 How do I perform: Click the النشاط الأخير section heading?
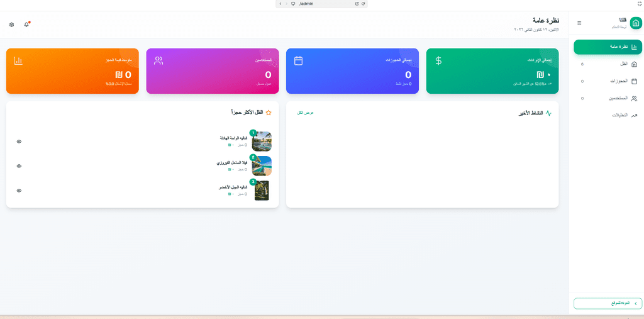(x=531, y=113)
